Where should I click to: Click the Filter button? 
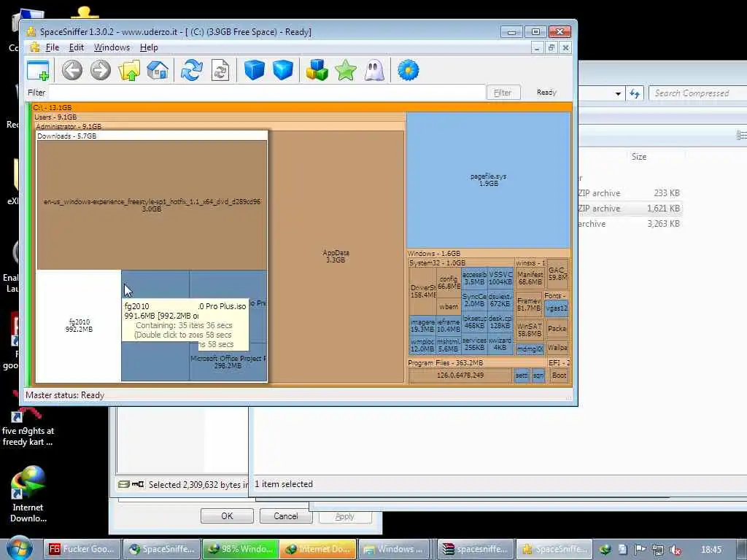coord(503,93)
